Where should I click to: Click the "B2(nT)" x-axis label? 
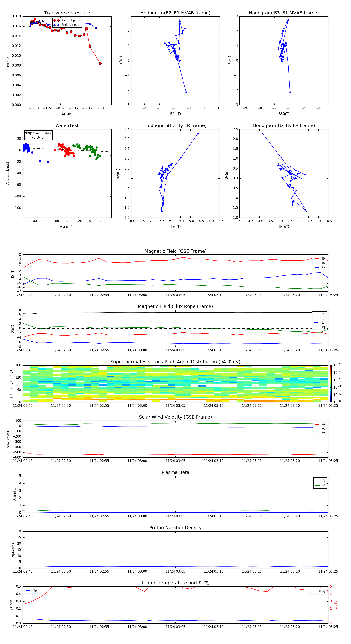click(175, 114)
